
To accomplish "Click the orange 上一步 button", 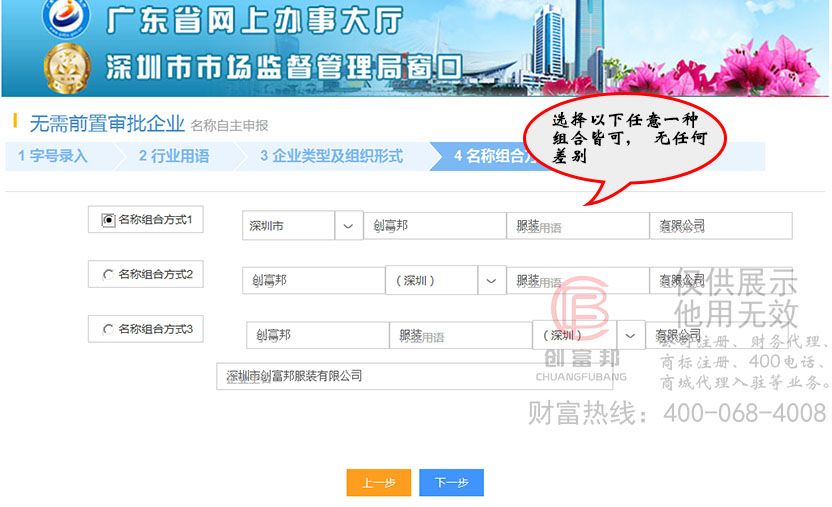I will (x=378, y=483).
